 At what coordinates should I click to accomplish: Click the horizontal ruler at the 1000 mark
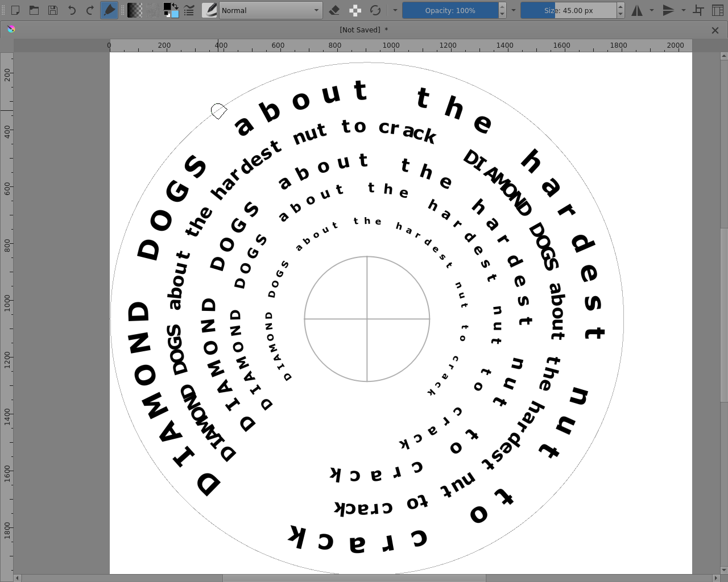tap(391, 45)
